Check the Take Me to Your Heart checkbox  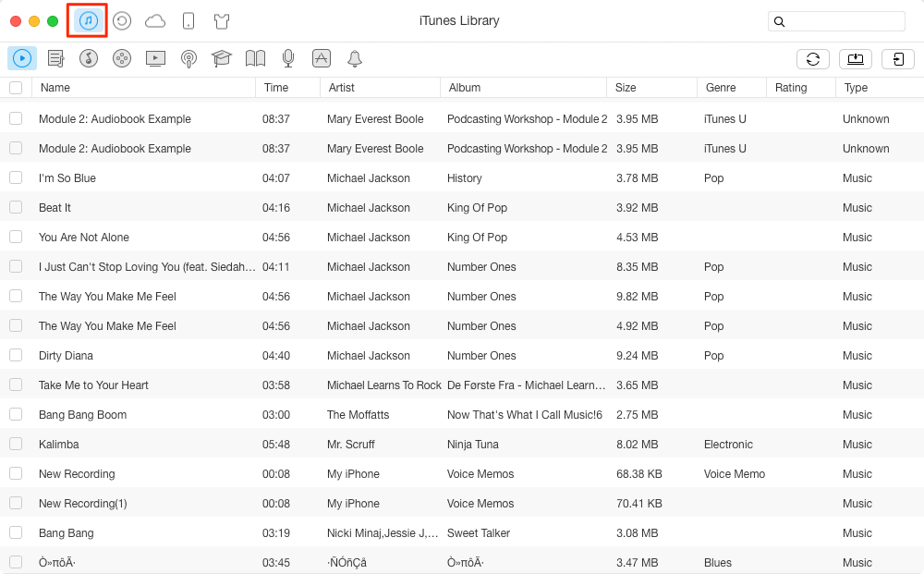pyautogui.click(x=16, y=385)
